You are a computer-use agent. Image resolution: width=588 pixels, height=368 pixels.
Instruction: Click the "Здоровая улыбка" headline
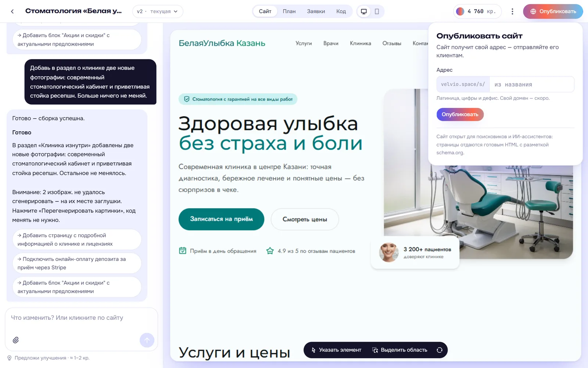click(268, 123)
